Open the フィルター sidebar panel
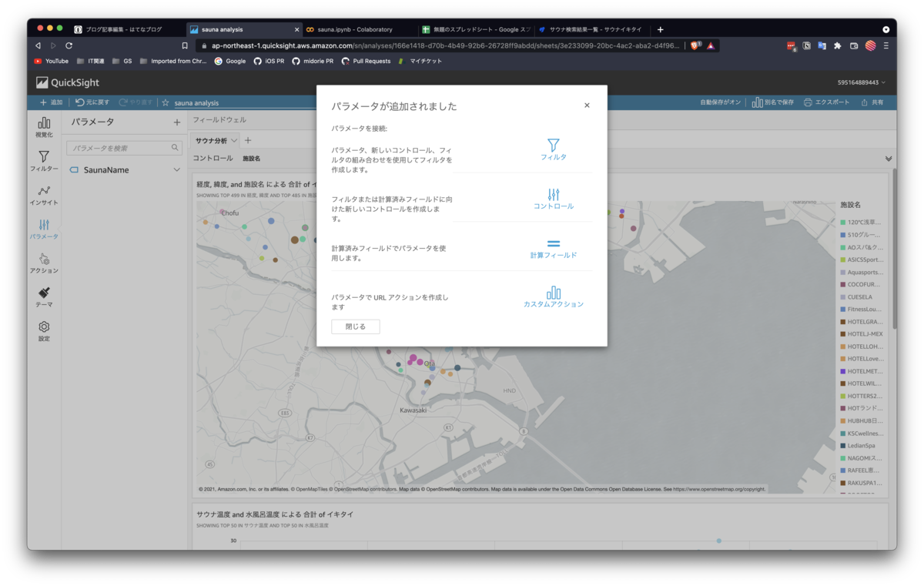 (x=44, y=161)
